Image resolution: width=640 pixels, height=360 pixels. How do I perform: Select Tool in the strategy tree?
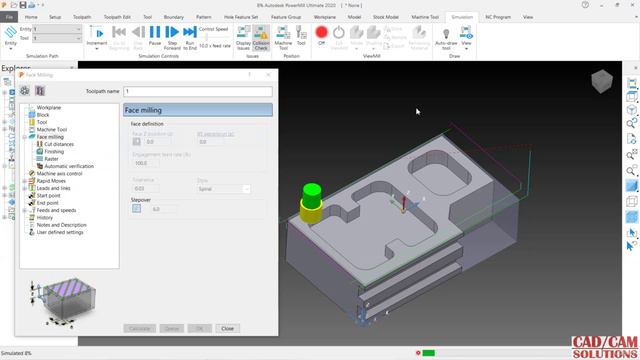click(42, 122)
